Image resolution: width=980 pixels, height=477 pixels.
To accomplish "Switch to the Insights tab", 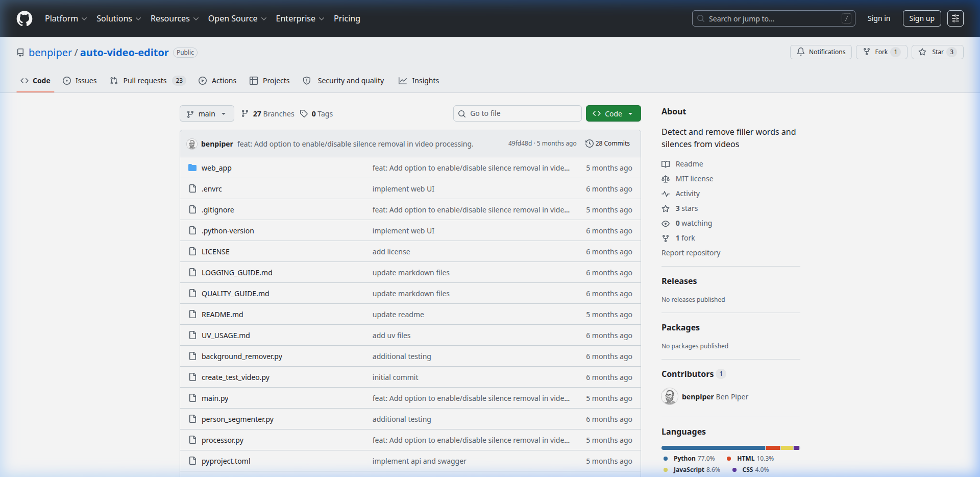I will pos(419,81).
